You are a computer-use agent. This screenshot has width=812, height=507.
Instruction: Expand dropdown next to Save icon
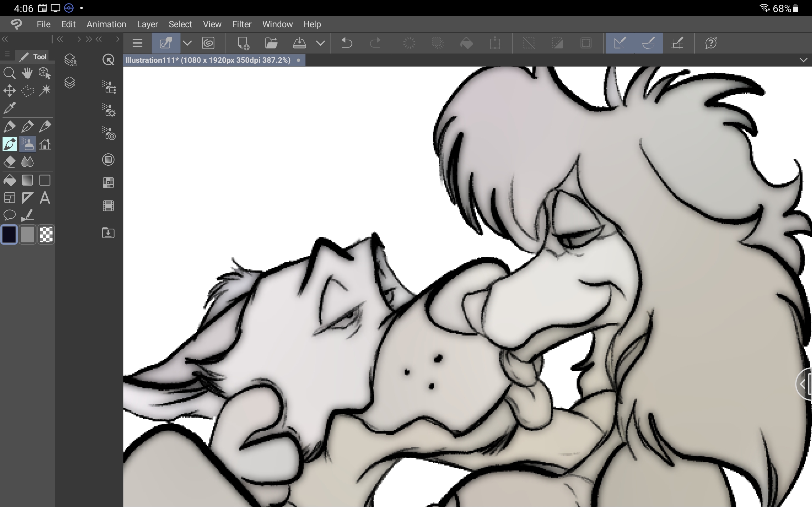pyautogui.click(x=320, y=43)
